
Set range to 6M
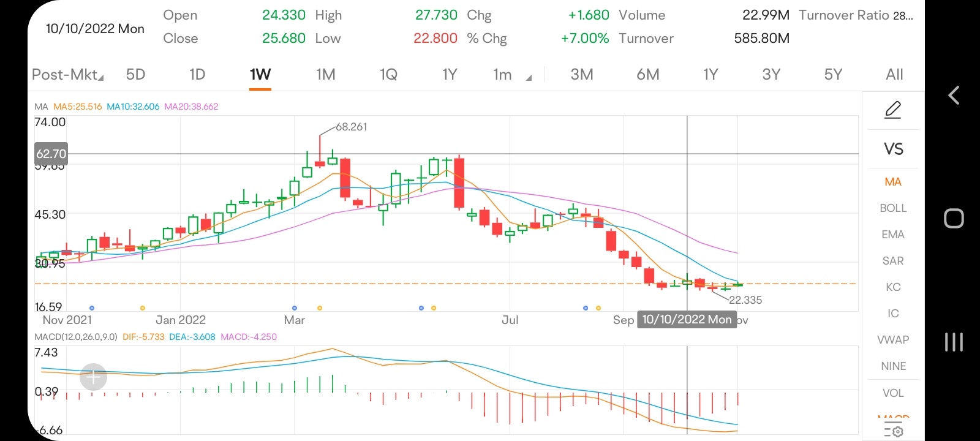(x=648, y=75)
